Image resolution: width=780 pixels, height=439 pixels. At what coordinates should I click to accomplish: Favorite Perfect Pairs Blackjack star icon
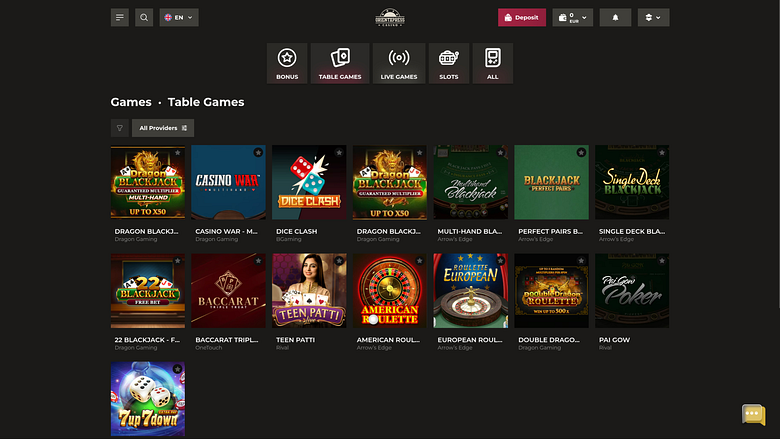tap(581, 153)
